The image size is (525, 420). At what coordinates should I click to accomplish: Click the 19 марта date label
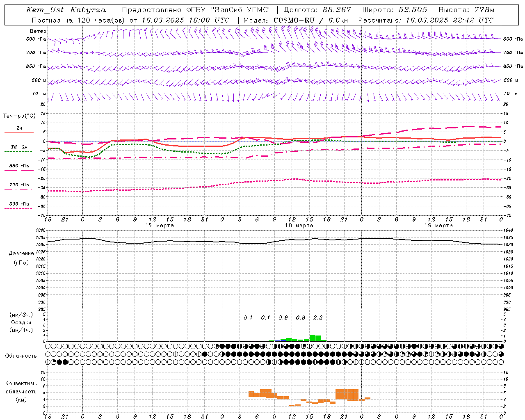(438, 226)
